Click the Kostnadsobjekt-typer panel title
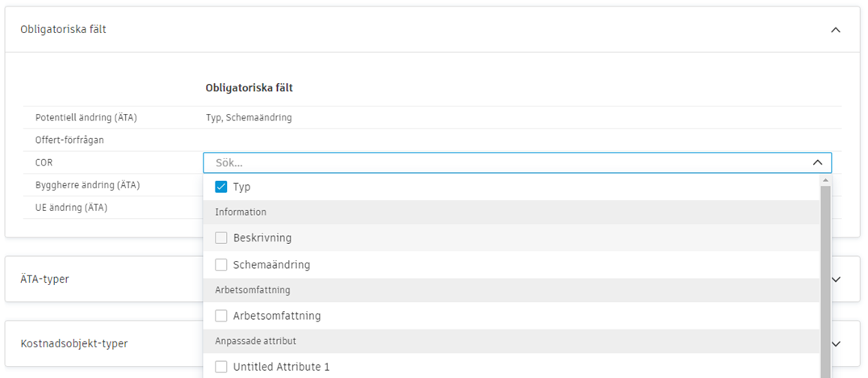Viewport: 868px width, 378px height. point(73,343)
